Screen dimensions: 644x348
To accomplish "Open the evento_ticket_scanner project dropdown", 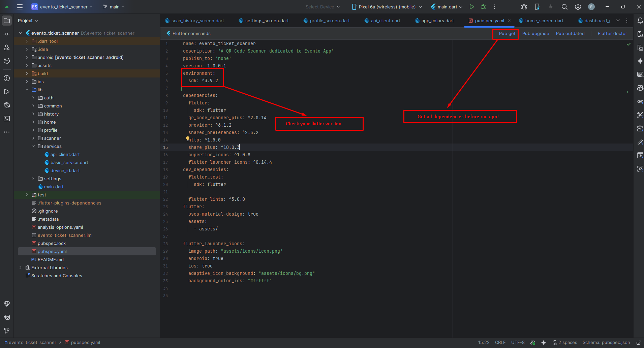I will pyautogui.click(x=62, y=7).
